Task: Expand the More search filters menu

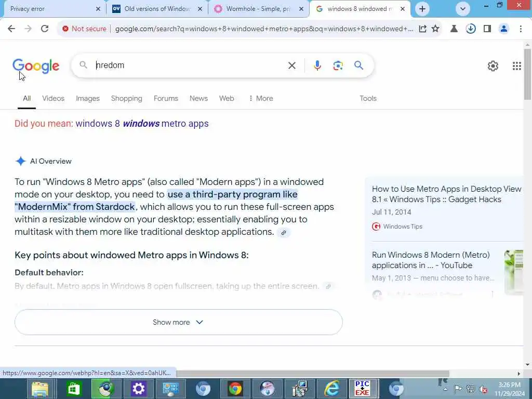Action: [261, 98]
